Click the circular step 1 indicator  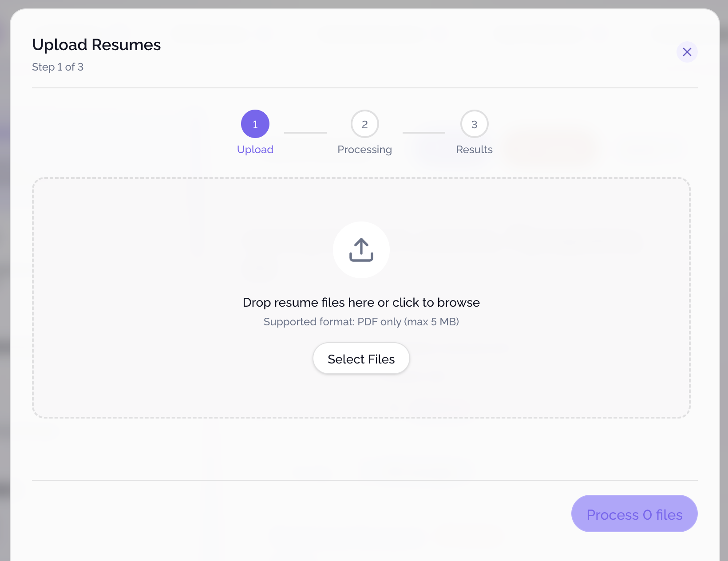click(x=255, y=124)
